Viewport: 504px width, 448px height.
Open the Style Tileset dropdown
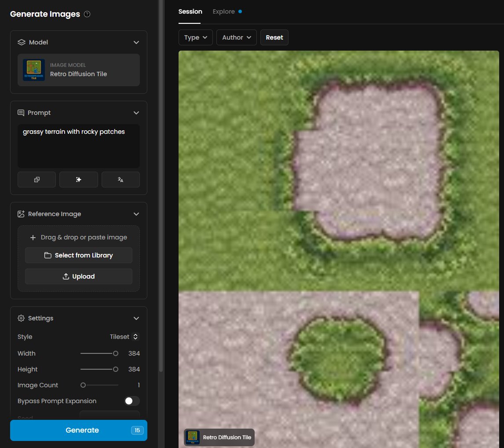[x=124, y=337]
